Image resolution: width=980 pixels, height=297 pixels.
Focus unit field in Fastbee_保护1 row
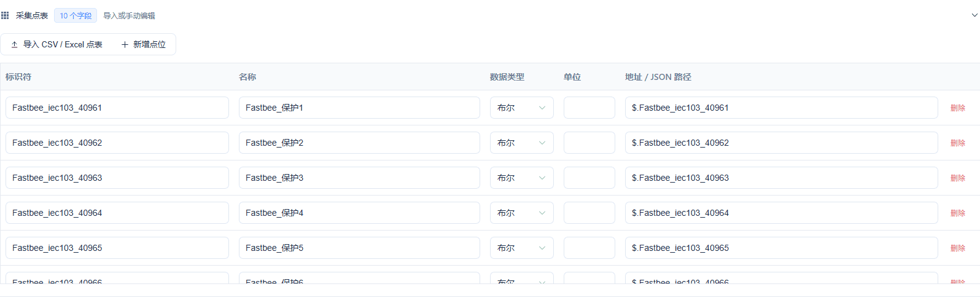[589, 108]
